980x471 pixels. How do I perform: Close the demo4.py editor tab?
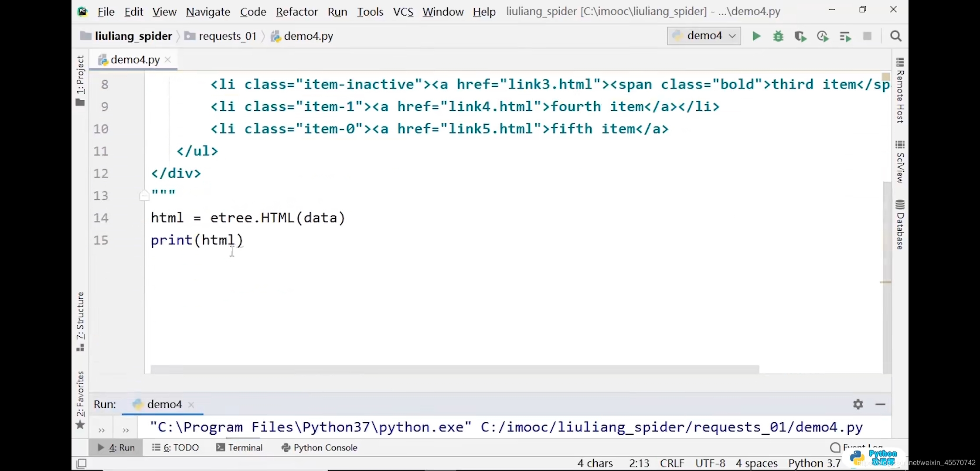168,60
